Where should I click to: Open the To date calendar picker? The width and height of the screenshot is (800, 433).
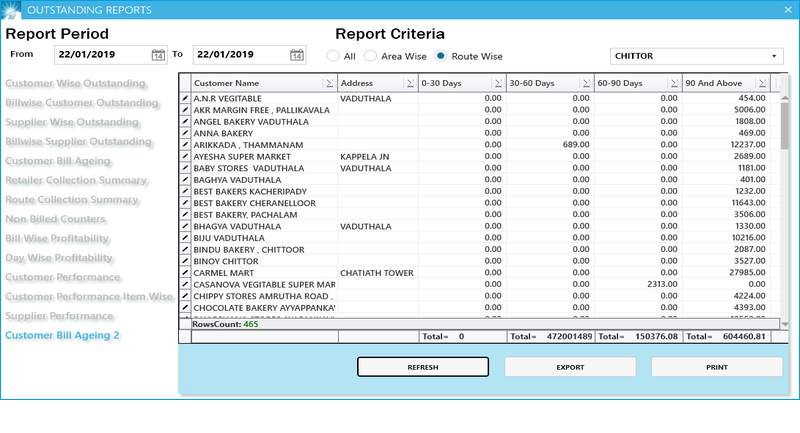pyautogui.click(x=297, y=55)
